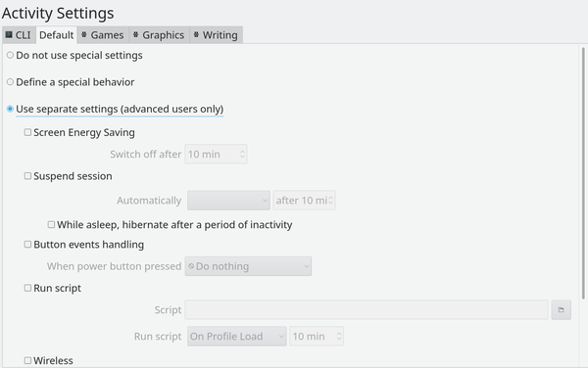The width and height of the screenshot is (588, 368).
Task: Click the terminal icon on CLI tab
Action: coord(9,35)
